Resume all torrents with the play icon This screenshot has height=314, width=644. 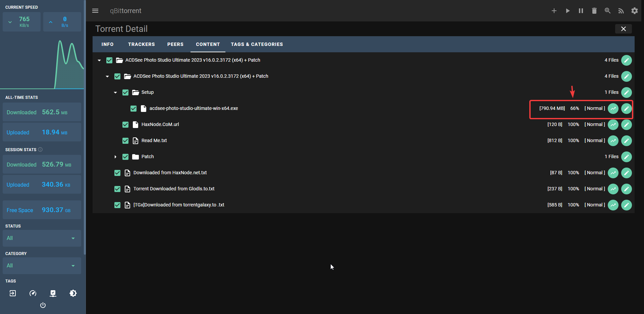tap(568, 10)
